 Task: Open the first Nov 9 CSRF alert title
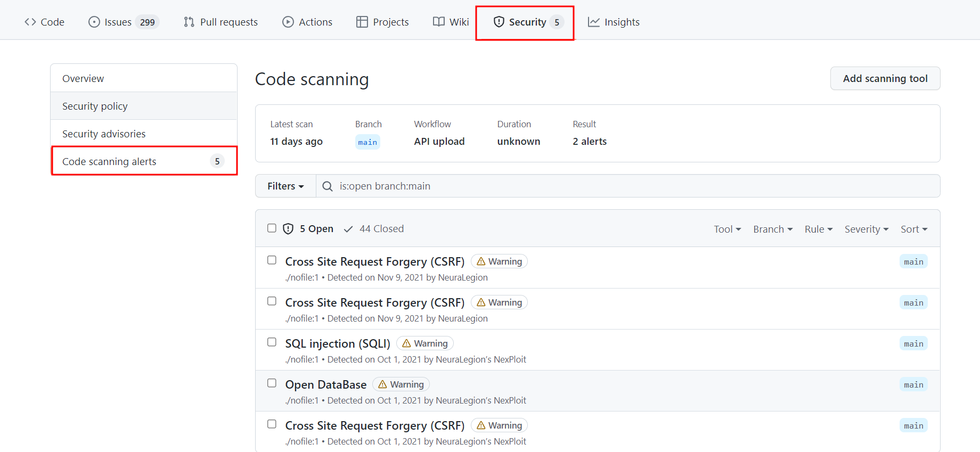(375, 261)
